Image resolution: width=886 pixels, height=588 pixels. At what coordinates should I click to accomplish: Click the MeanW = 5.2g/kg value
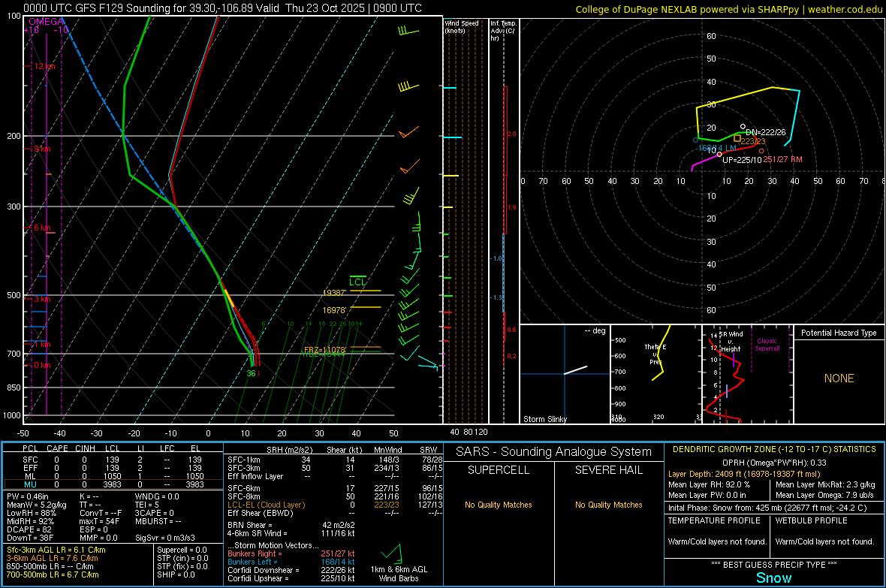point(36,505)
